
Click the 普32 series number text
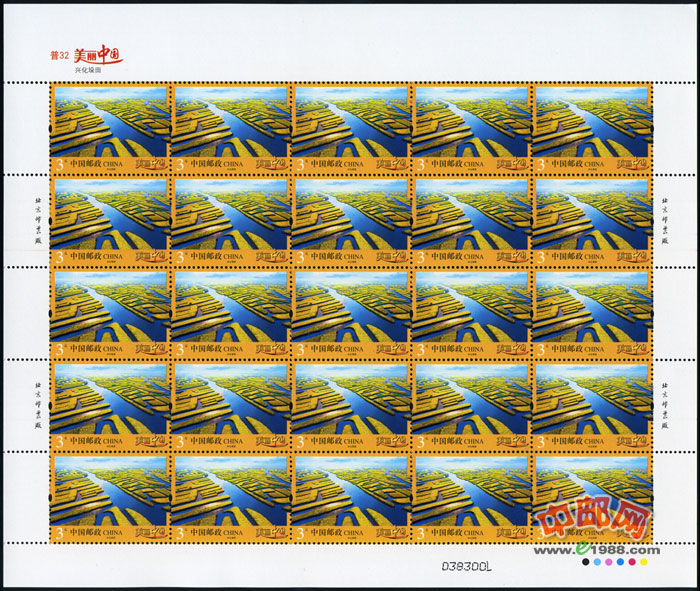(x=59, y=56)
